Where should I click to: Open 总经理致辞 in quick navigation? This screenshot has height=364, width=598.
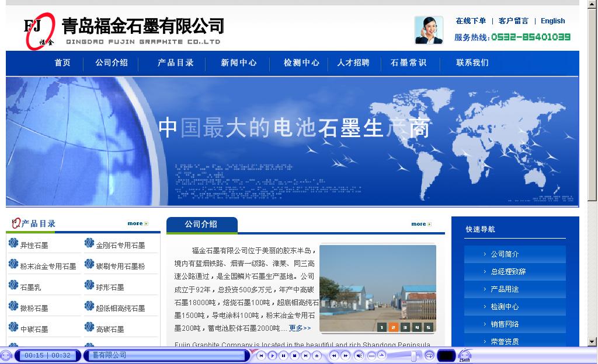pos(515,271)
